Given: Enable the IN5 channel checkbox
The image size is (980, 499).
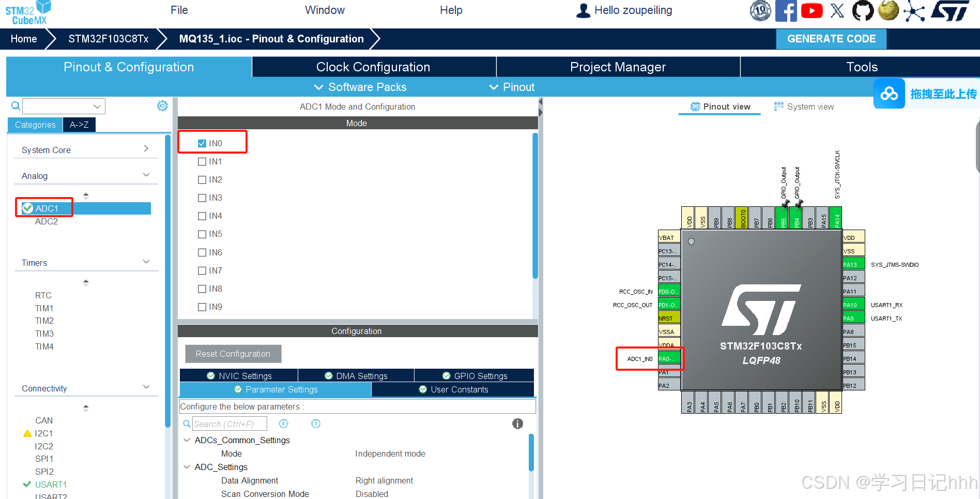Looking at the screenshot, I should tap(202, 234).
